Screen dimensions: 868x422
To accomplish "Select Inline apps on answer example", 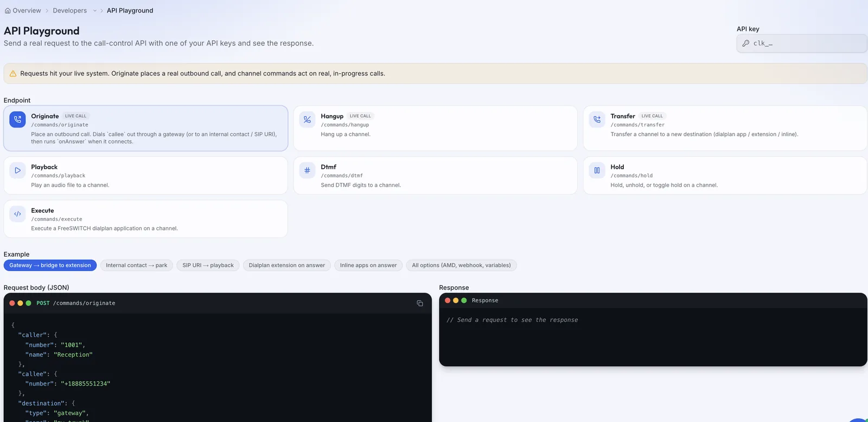I will coord(368,265).
